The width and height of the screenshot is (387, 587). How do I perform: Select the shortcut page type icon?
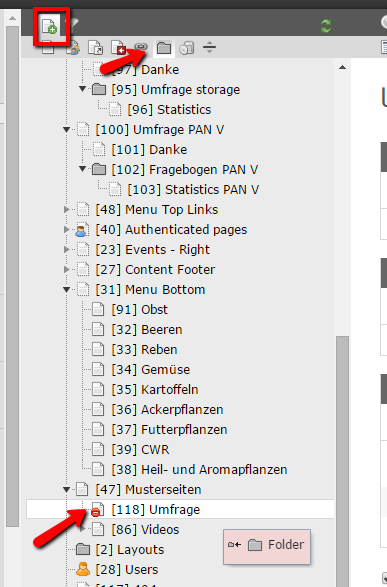click(95, 48)
